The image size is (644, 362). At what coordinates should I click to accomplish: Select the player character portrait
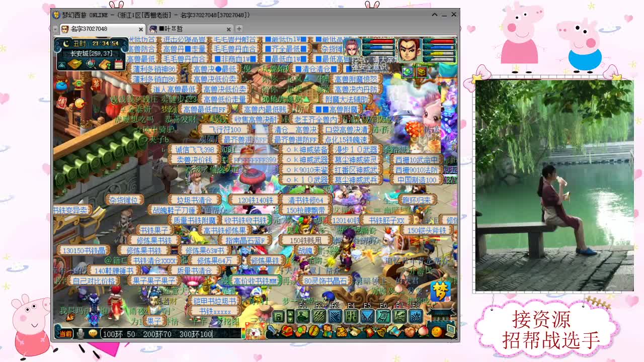pos(410,50)
